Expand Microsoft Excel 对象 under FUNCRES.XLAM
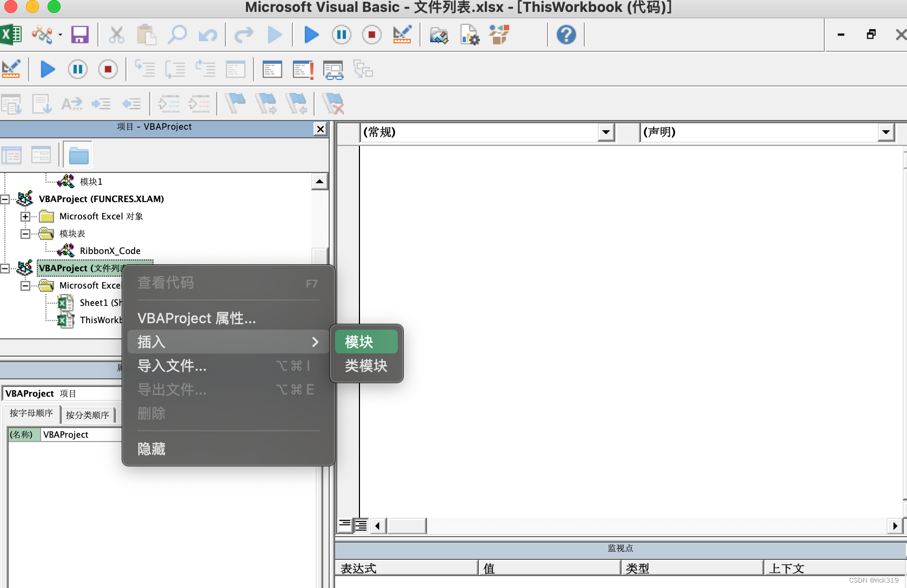This screenshot has height=588, width=907. tap(25, 216)
